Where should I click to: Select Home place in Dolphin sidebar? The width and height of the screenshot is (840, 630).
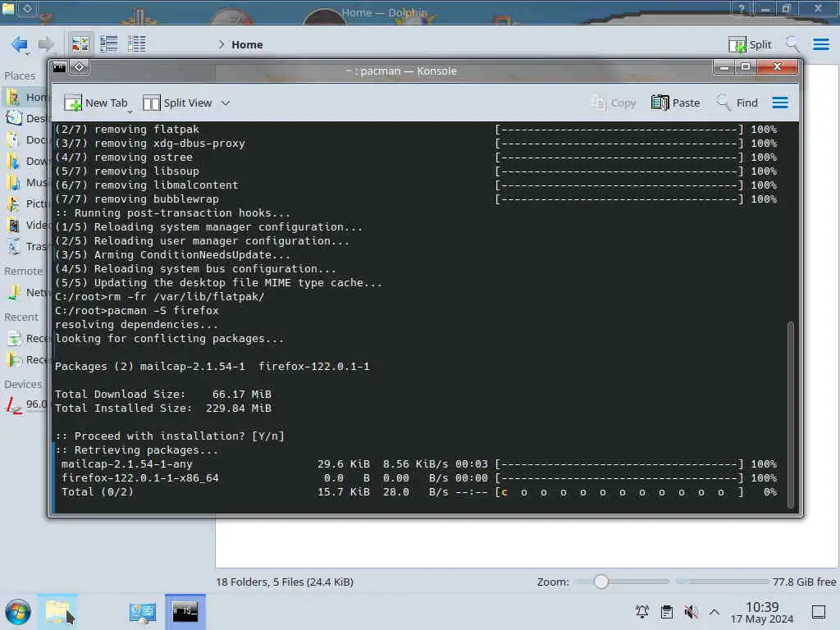tap(27, 97)
